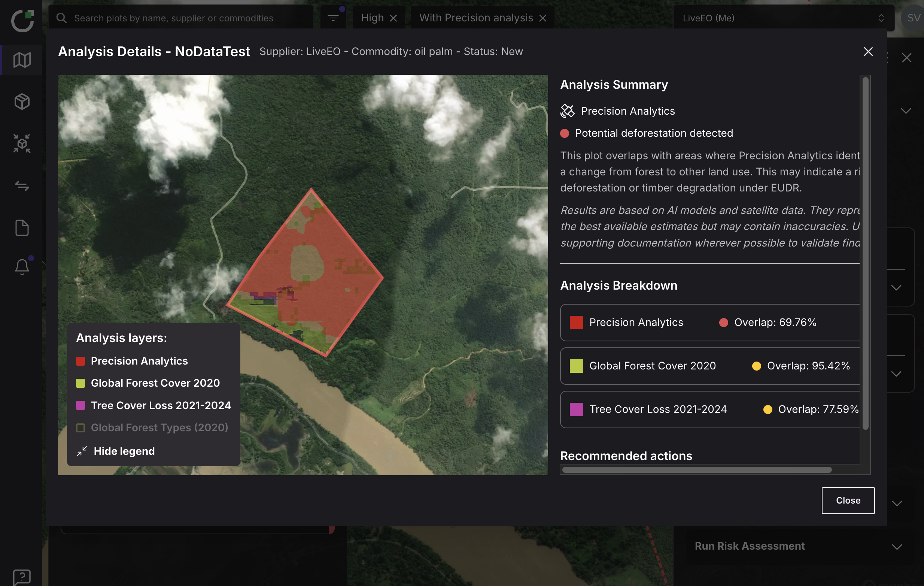The height and width of the screenshot is (586, 924).
Task: Click the package cube sidebar icon
Action: pos(22,102)
